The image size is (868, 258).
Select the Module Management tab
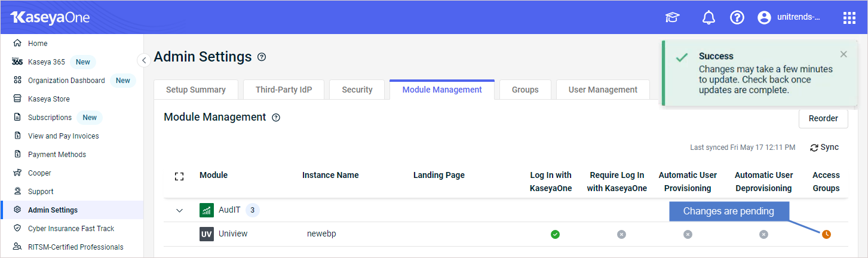click(442, 90)
